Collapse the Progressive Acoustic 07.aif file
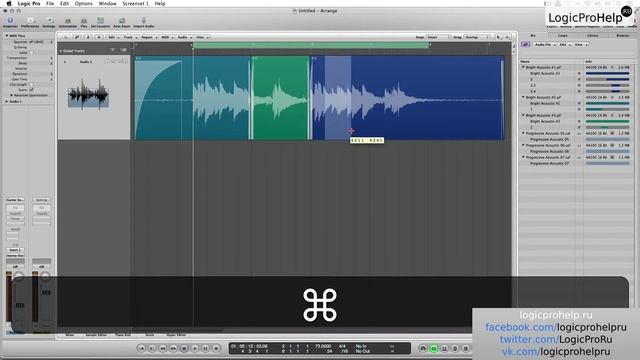640x360 pixels. tap(523, 157)
